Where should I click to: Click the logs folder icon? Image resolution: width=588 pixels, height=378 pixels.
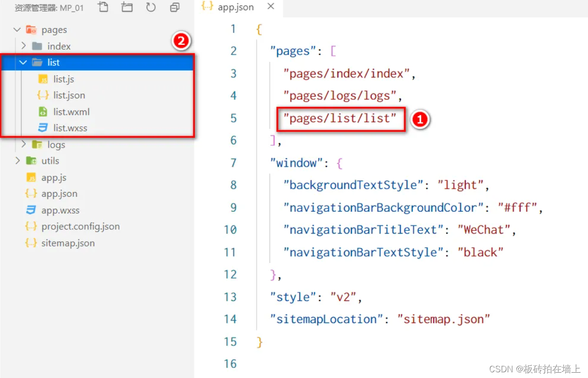pos(37,144)
